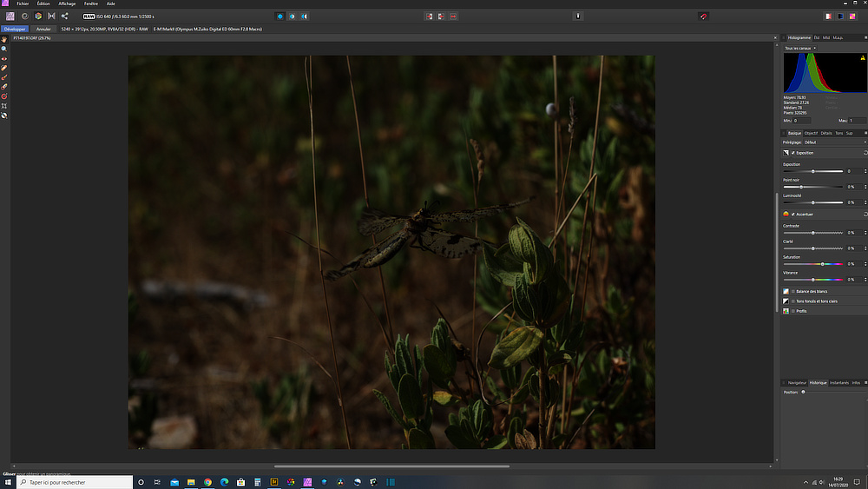The height and width of the screenshot is (489, 868).
Task: Select the Crop tool
Action: (3, 106)
